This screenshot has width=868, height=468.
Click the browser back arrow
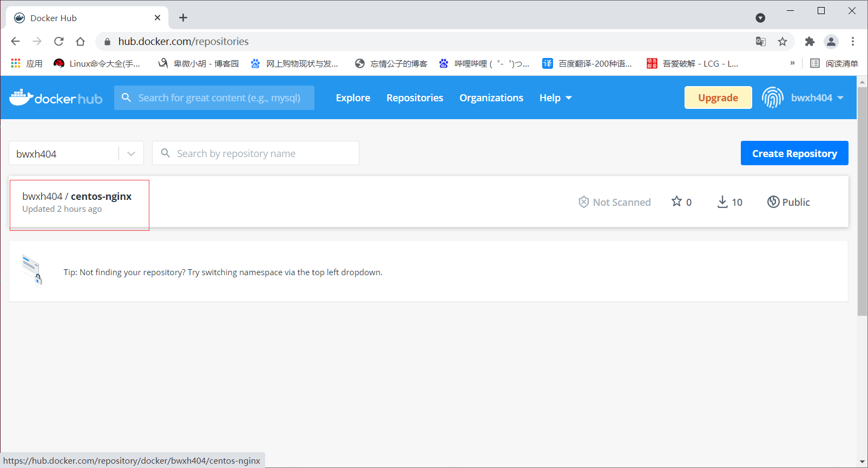coord(15,41)
